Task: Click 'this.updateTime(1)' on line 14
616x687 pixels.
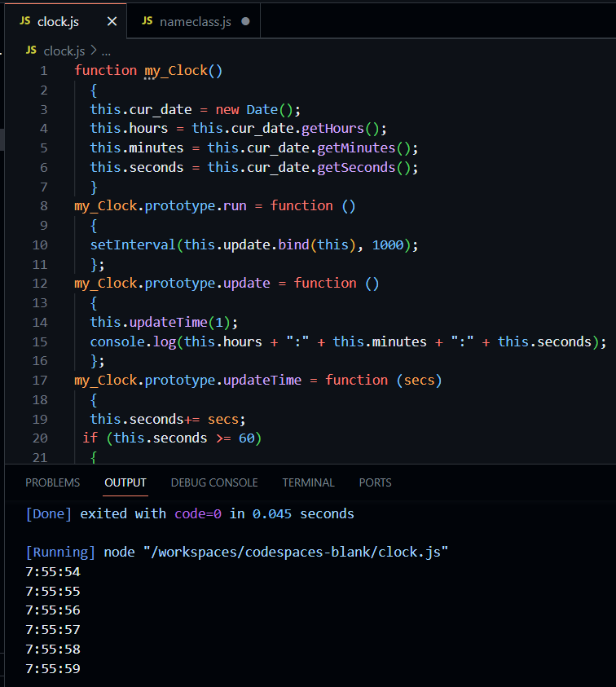Action: [x=160, y=323]
